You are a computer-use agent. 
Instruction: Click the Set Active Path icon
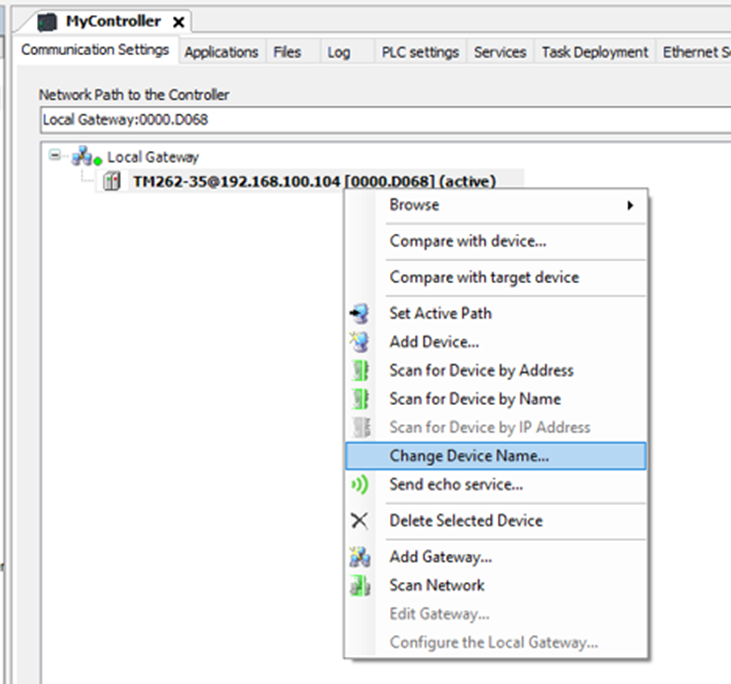359,313
